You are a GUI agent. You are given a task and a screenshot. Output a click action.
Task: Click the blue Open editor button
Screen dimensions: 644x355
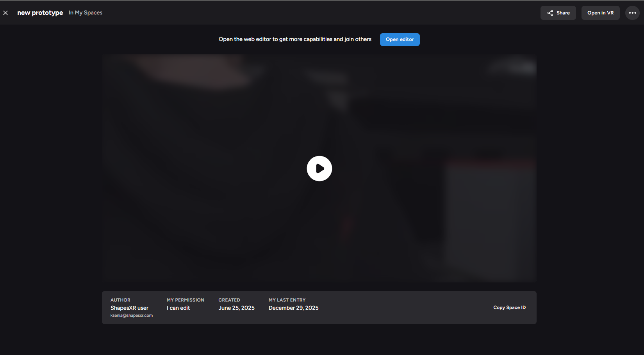(x=400, y=39)
